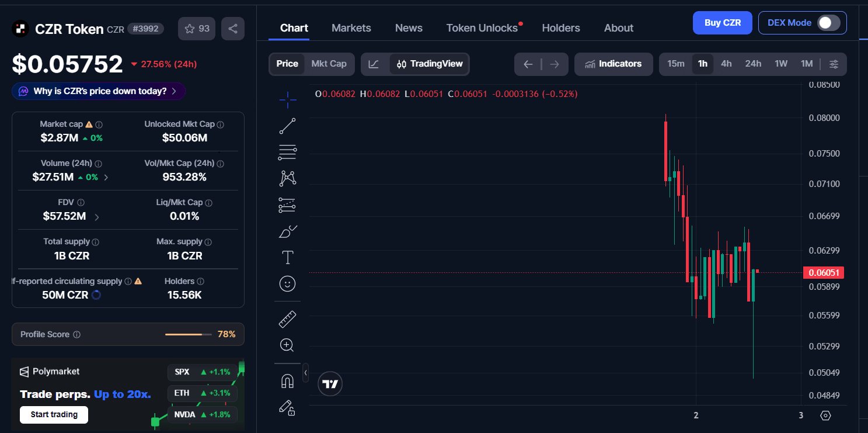Viewport: 868px width, 433px height.
Task: Open chart settings sliders icon
Action: (x=834, y=64)
